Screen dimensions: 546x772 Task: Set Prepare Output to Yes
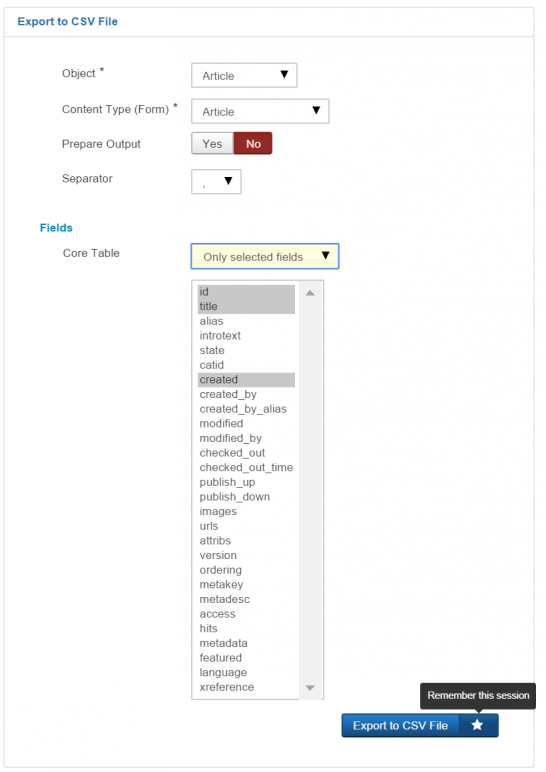(212, 144)
